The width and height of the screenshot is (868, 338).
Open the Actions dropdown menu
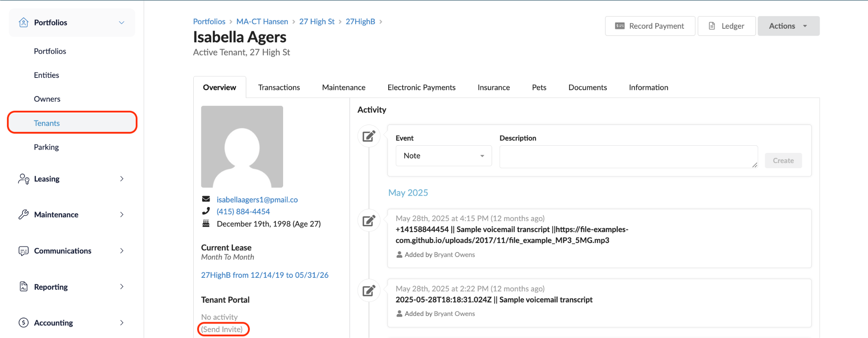[788, 26]
